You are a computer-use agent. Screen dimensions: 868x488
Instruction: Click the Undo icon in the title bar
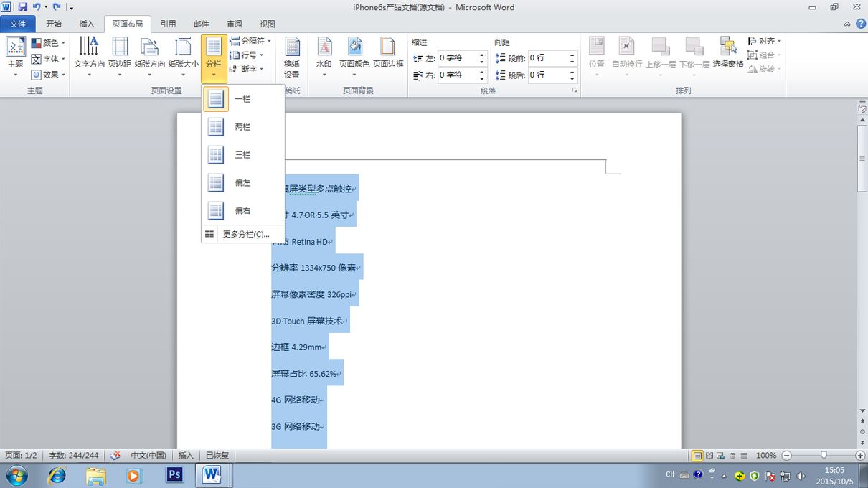36,7
